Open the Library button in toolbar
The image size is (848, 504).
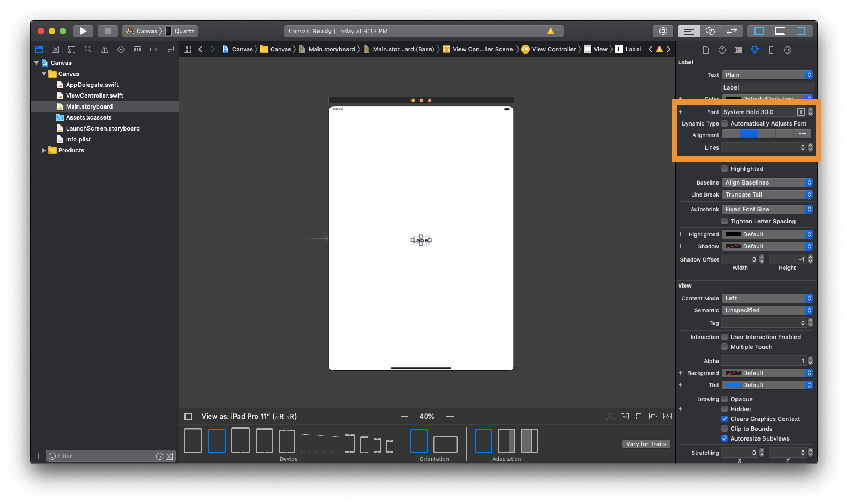663,31
